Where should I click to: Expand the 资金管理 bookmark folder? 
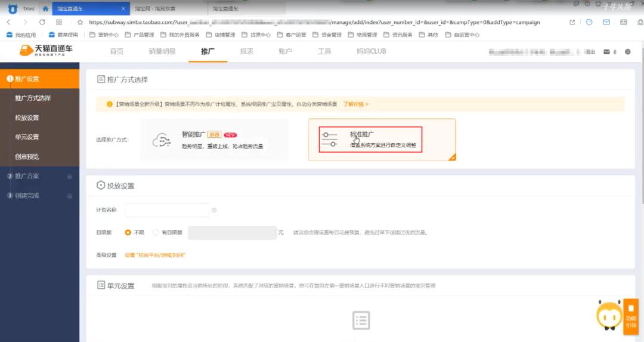pyautogui.click(x=327, y=35)
